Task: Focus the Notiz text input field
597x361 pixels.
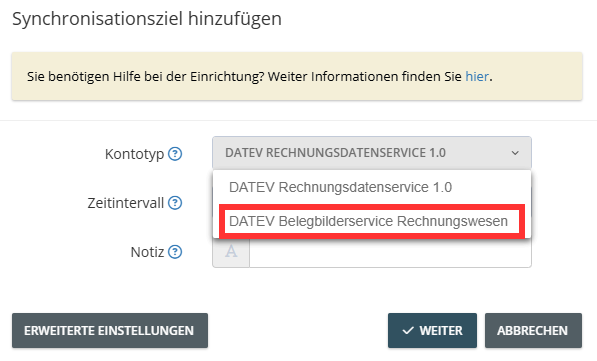Action: (390, 252)
